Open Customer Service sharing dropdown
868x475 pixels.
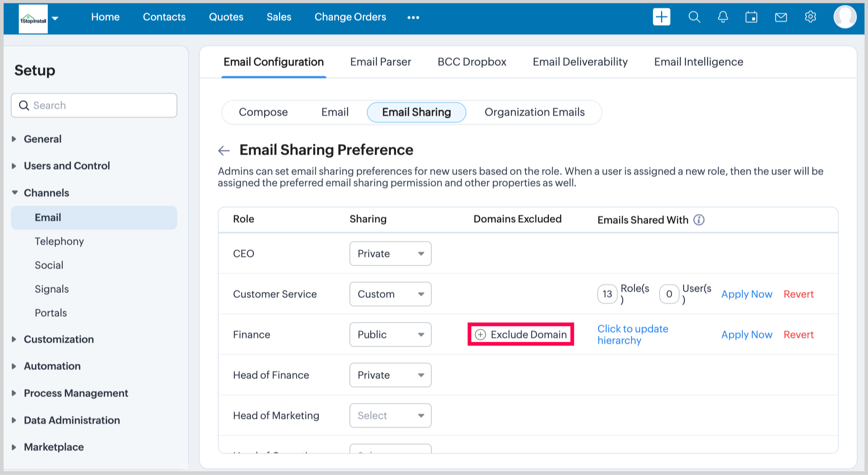(390, 294)
